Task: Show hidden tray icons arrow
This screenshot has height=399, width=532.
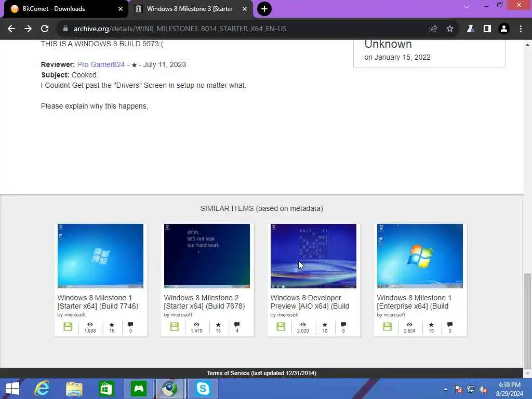Action: 445,389
